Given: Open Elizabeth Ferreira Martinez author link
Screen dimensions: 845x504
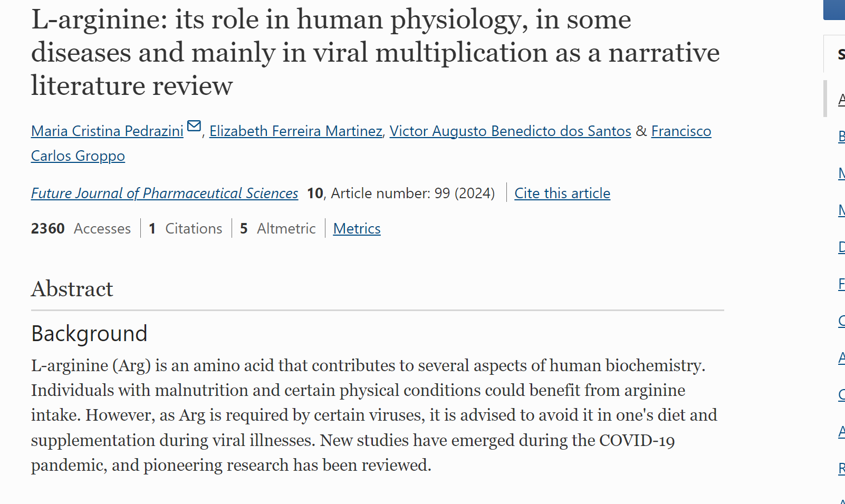Looking at the screenshot, I should 295,131.
